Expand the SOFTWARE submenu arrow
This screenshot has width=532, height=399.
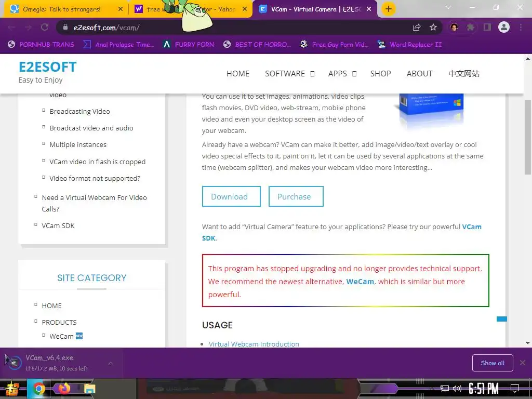pyautogui.click(x=312, y=74)
